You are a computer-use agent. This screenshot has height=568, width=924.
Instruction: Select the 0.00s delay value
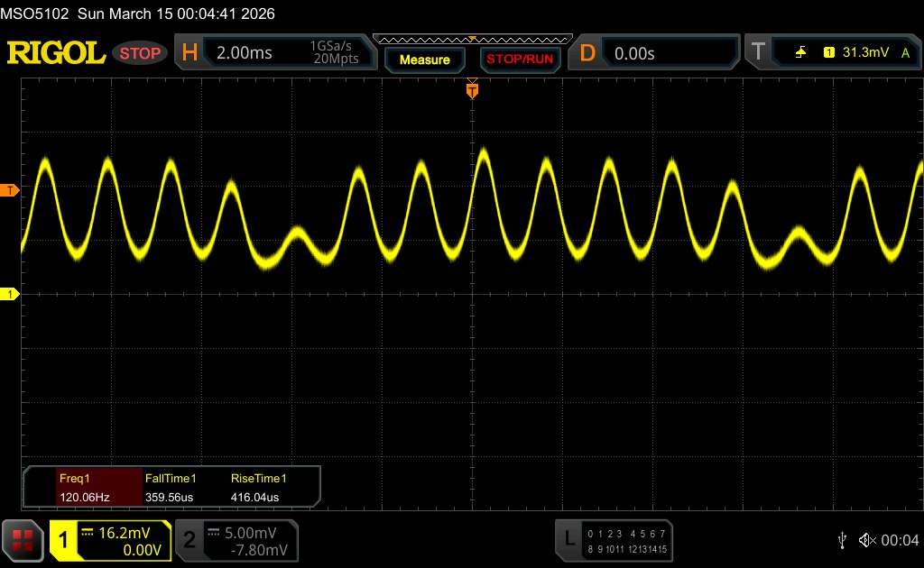pos(634,53)
